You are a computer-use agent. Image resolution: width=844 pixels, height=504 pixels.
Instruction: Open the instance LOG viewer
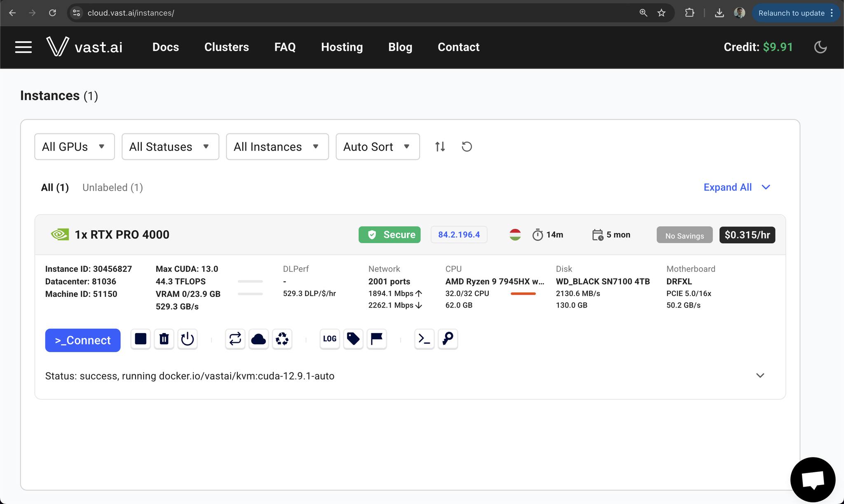point(330,339)
